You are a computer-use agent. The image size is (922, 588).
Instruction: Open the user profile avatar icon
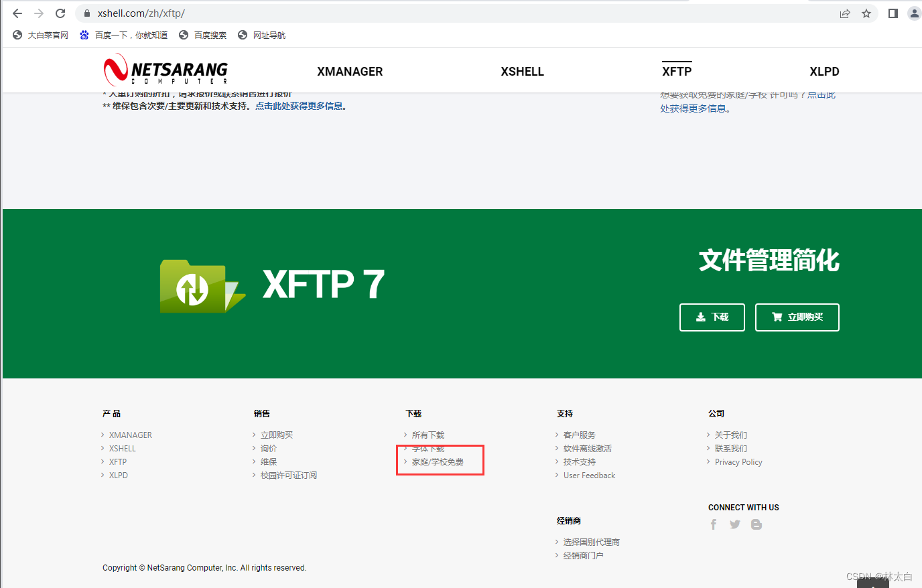(x=915, y=13)
